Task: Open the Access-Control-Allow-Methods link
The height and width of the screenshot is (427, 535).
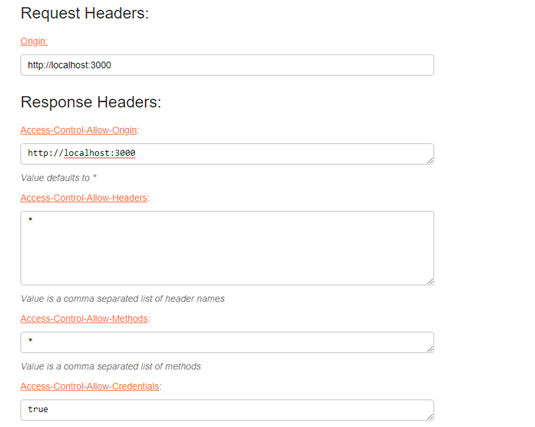Action: (x=84, y=319)
